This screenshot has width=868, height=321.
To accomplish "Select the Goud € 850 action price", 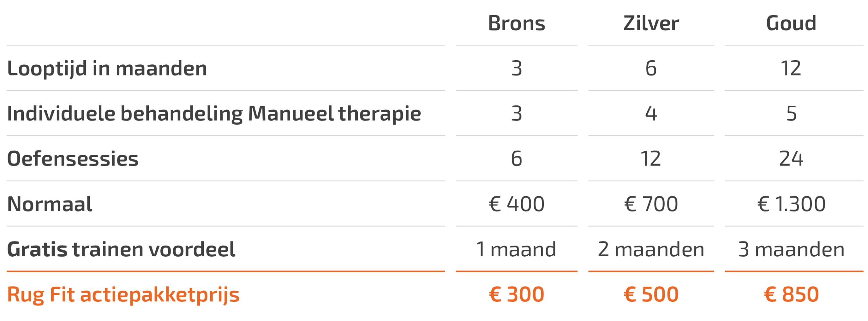I will pyautogui.click(x=791, y=294).
